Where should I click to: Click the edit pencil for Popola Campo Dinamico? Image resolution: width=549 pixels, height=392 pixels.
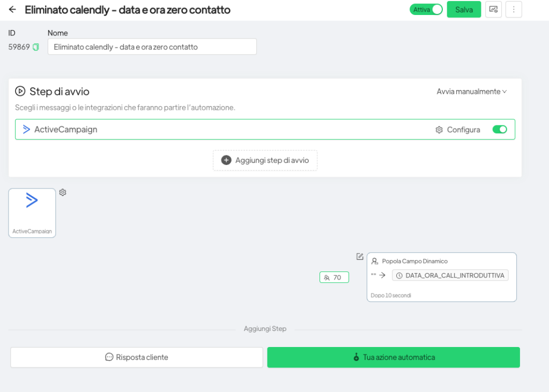(360, 257)
